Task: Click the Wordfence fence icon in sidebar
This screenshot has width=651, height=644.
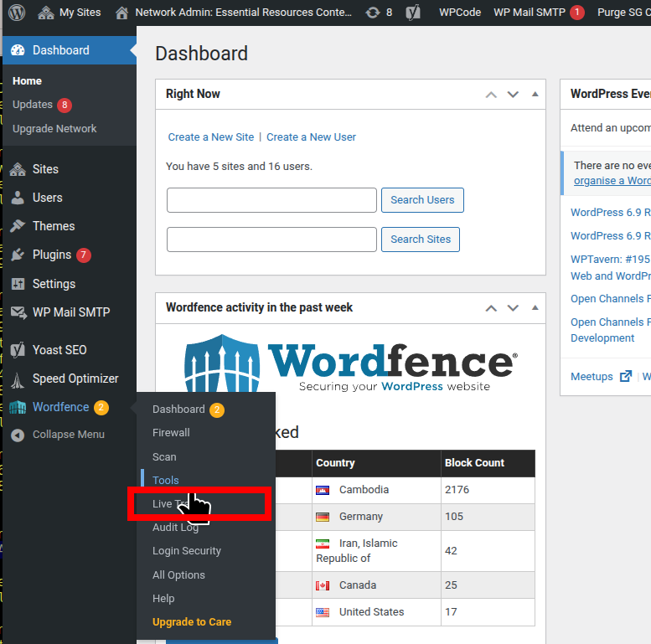Action: 18,408
